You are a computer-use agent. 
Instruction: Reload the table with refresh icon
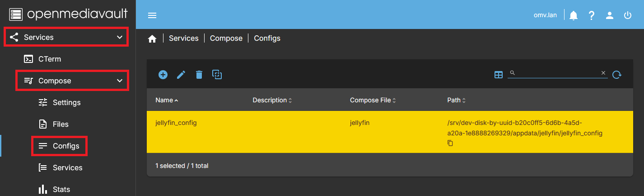[x=617, y=75]
